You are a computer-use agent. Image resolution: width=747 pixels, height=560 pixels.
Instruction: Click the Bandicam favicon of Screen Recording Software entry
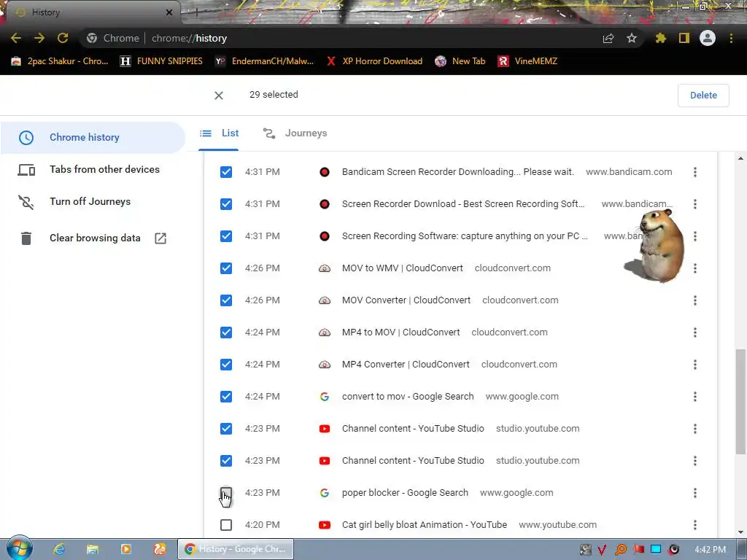click(325, 236)
